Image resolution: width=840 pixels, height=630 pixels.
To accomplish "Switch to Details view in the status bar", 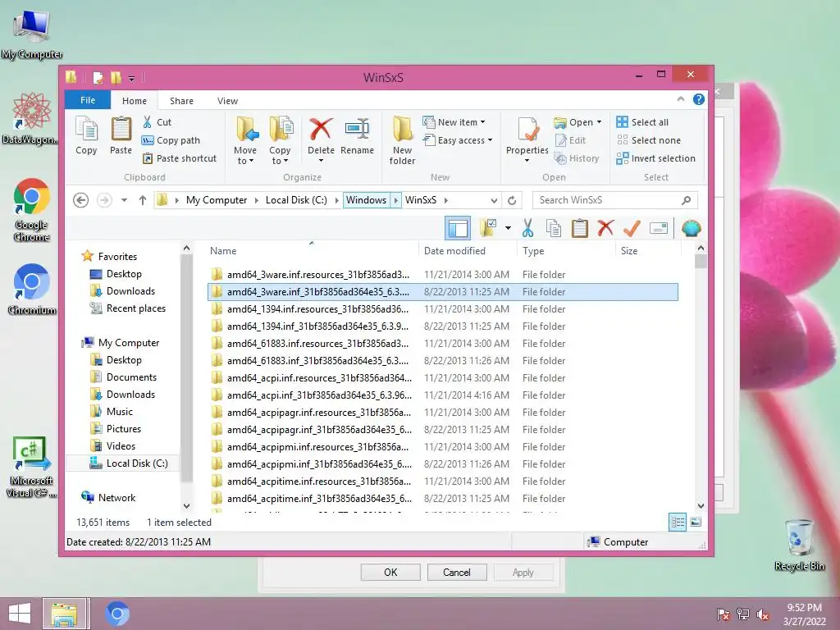I will pyautogui.click(x=678, y=522).
